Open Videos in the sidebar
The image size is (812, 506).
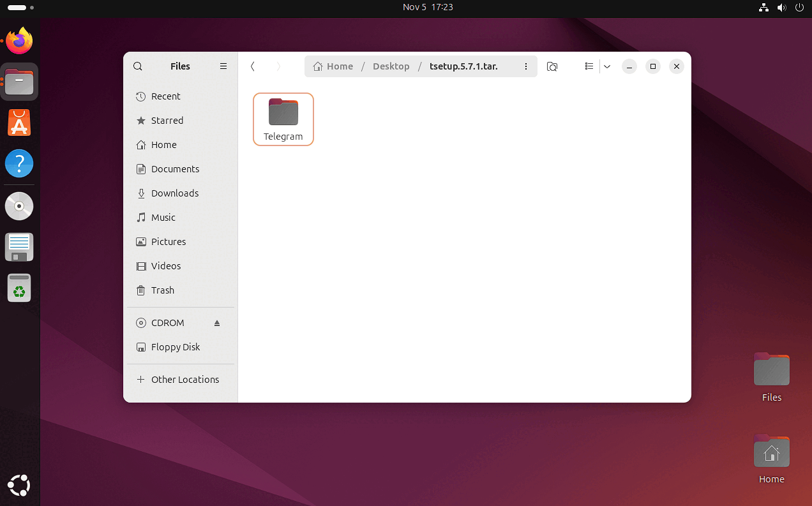(x=181, y=266)
